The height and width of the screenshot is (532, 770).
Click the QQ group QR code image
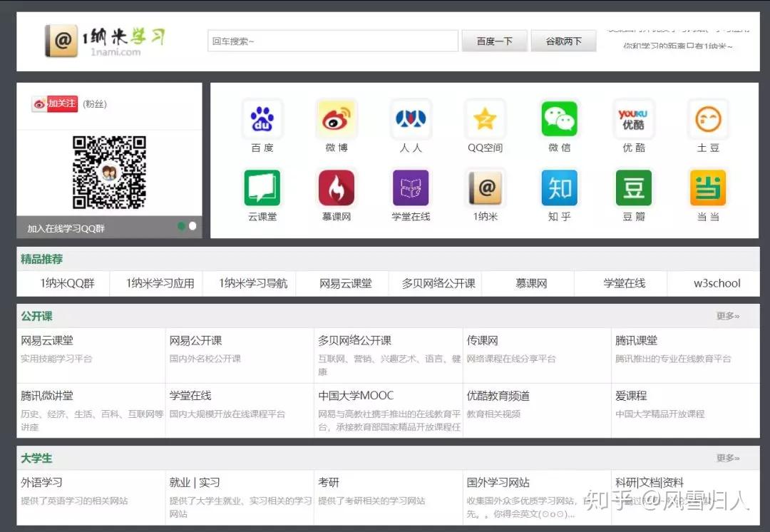pos(109,172)
